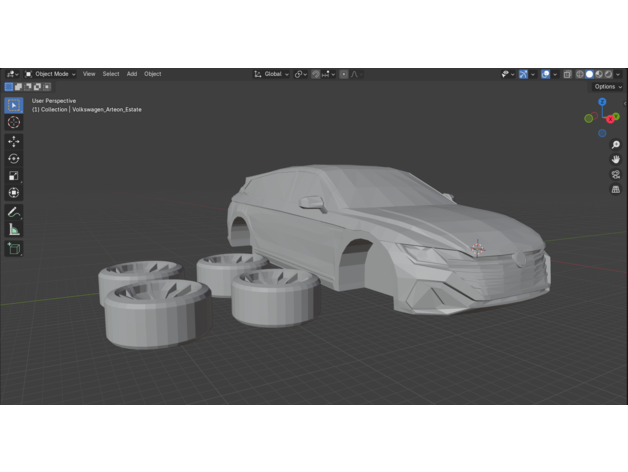Viewport: 628px width, 472px height.
Task: Click the Select Box tool button
Action: tap(14, 105)
